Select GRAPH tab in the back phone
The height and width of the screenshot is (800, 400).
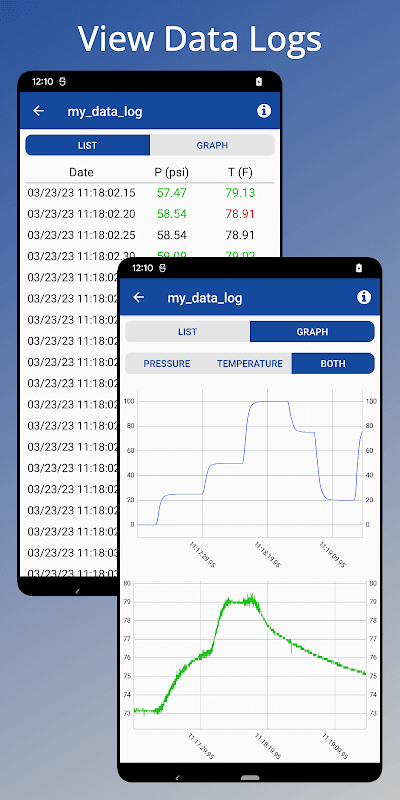pos(212,145)
